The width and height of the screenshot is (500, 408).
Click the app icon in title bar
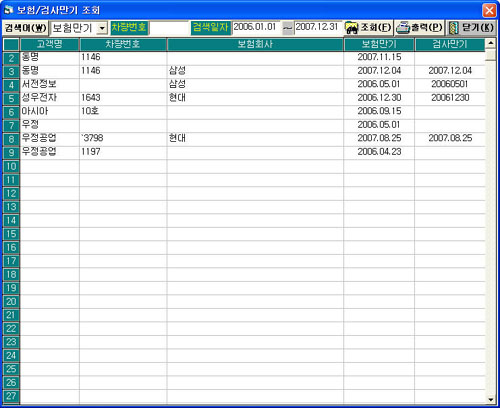8,10
